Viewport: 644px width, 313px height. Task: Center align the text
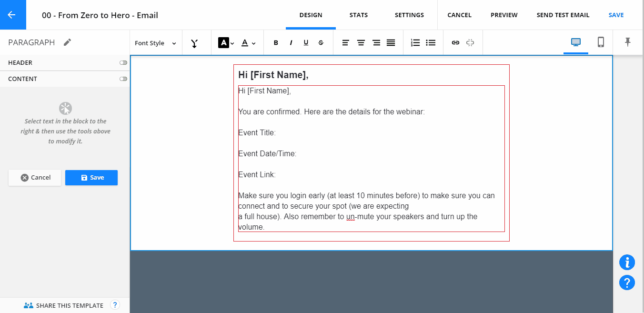[361, 43]
